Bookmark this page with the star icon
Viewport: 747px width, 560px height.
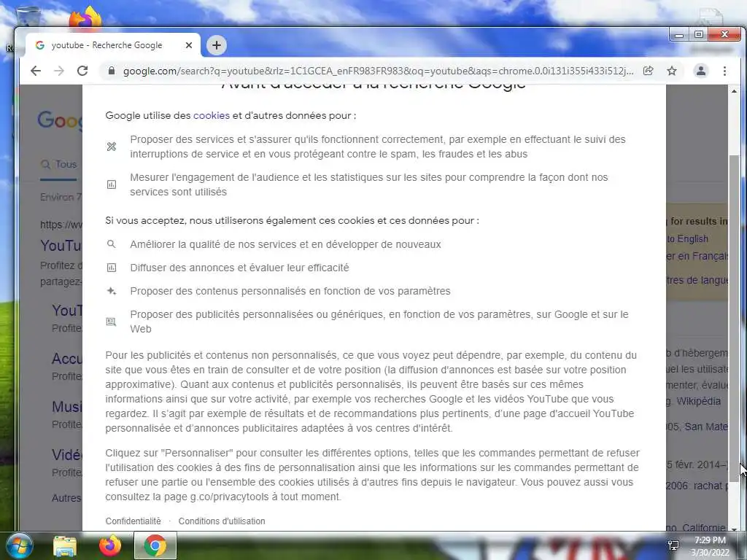pyautogui.click(x=672, y=71)
